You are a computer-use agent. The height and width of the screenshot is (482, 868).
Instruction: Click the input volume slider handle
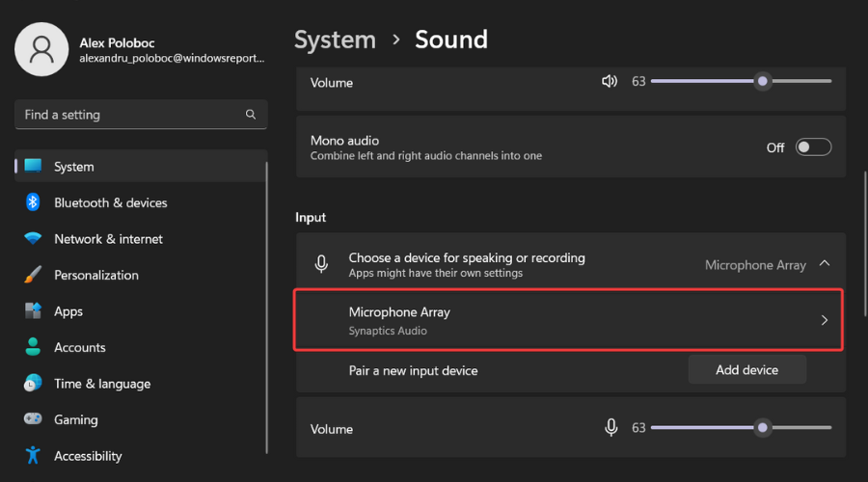click(x=763, y=428)
